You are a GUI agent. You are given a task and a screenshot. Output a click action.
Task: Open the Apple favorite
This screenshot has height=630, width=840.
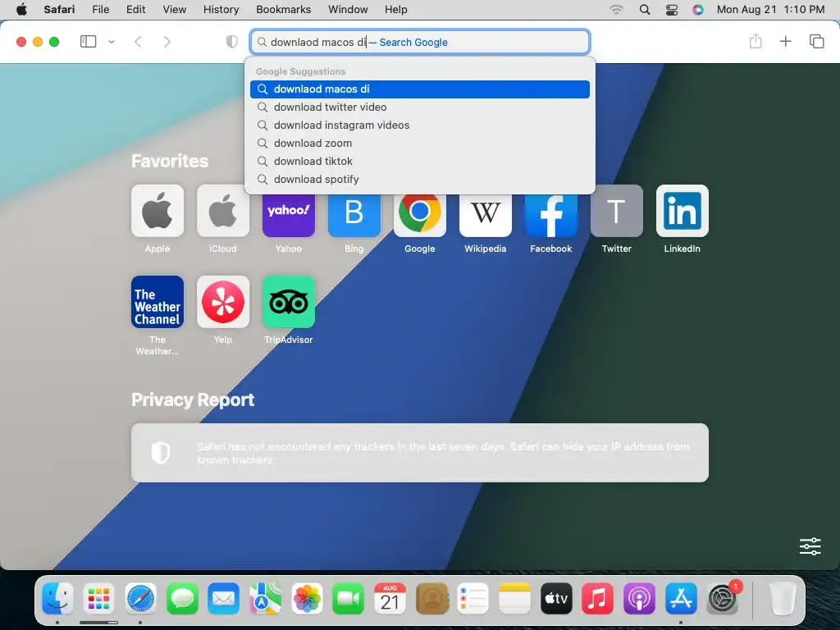point(157,211)
